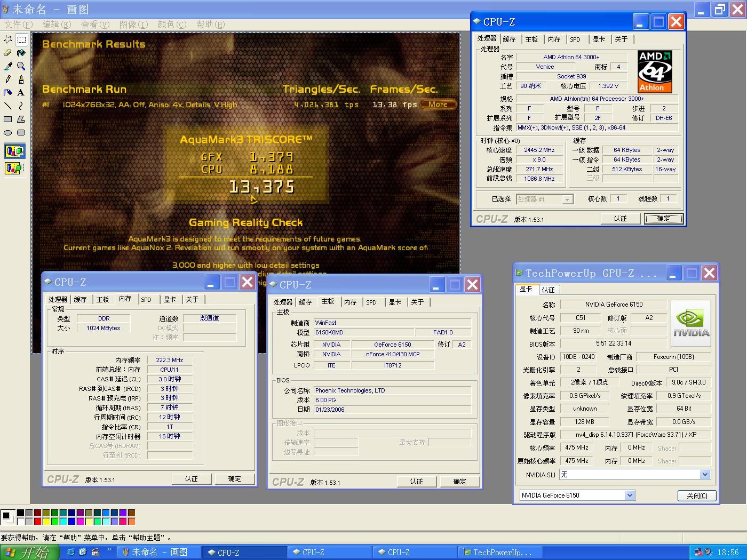Choose the Airbrush spray tool
The image size is (747, 560).
[x=8, y=93]
